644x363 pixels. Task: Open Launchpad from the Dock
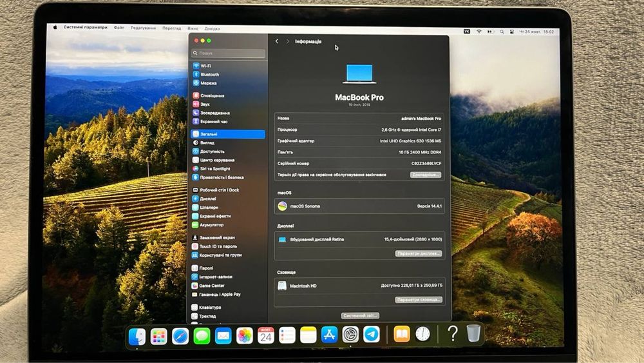pos(158,337)
